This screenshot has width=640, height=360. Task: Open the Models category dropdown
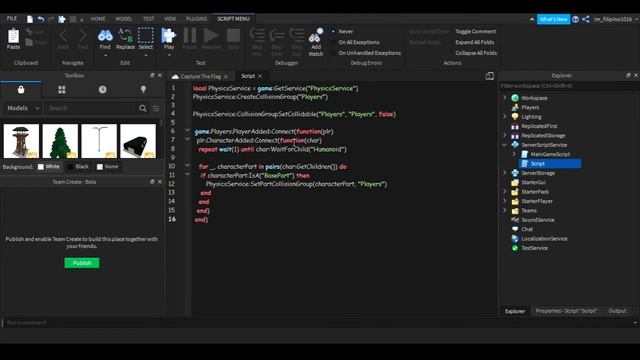(23, 108)
